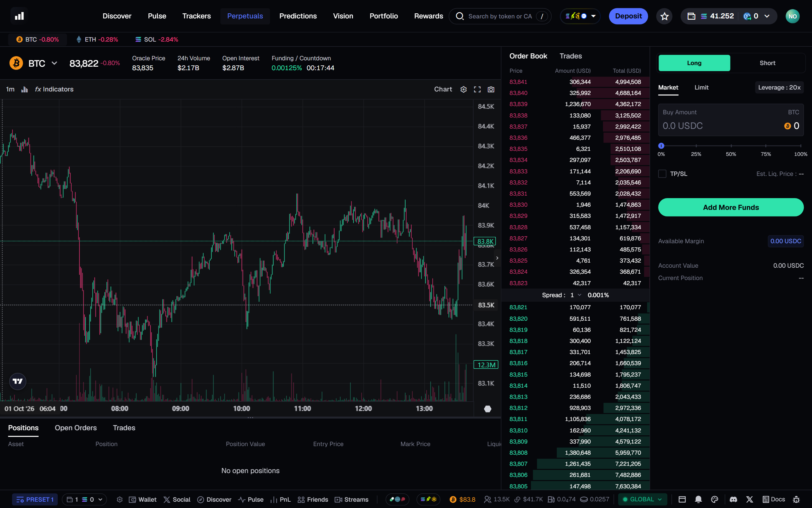The height and width of the screenshot is (508, 812).
Task: Click the TradingView logo on chart
Action: click(17, 381)
